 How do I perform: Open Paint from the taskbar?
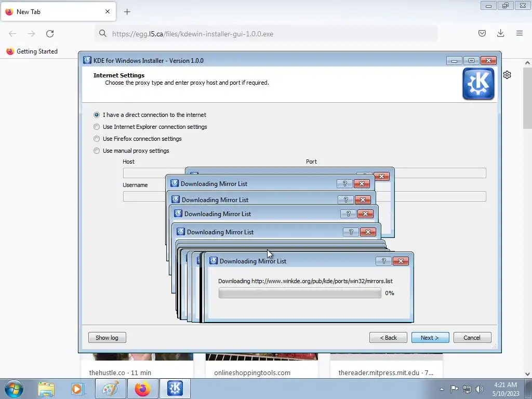(x=110, y=389)
